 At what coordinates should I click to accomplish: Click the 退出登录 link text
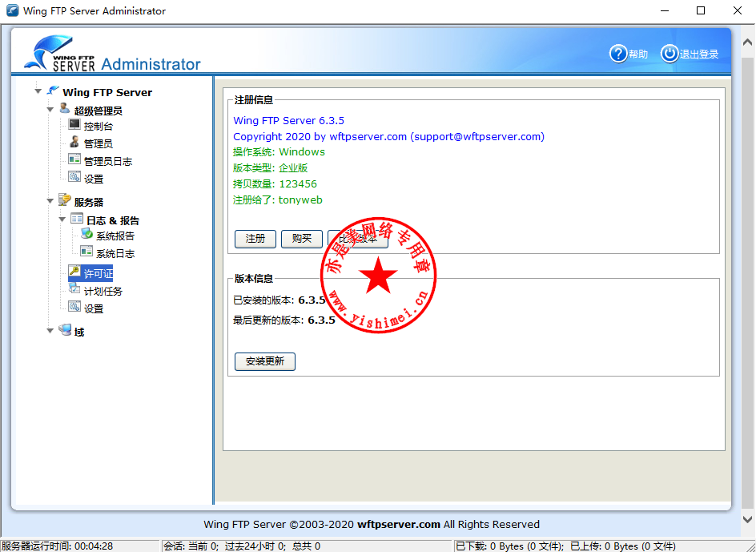tap(698, 54)
